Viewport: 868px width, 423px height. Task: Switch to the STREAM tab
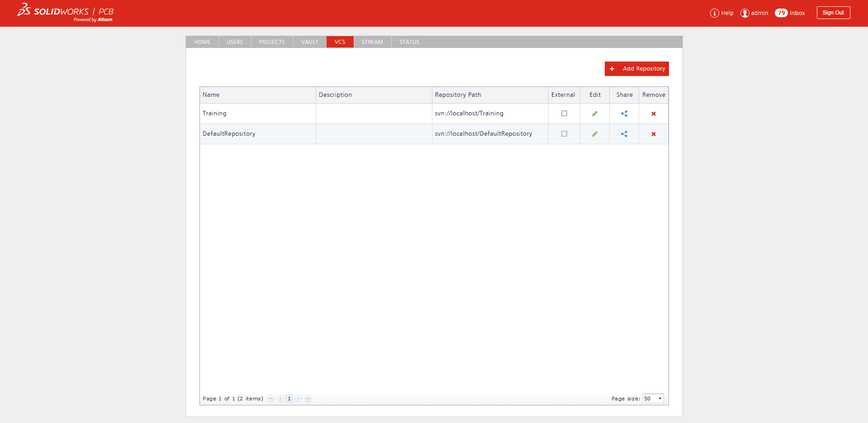[372, 42]
